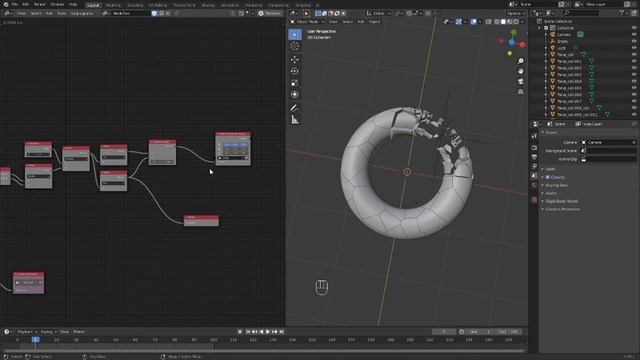Select solid viewport shading mode
Screen dimensions: 640x360
503,22
